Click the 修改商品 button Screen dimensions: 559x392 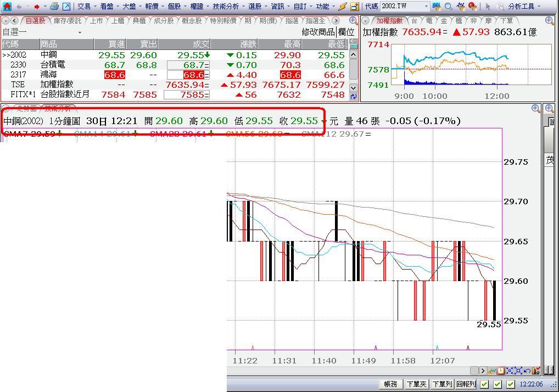(x=318, y=32)
